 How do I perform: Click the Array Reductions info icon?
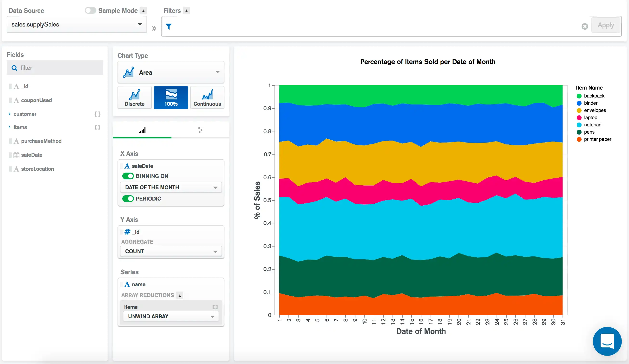coord(179,295)
